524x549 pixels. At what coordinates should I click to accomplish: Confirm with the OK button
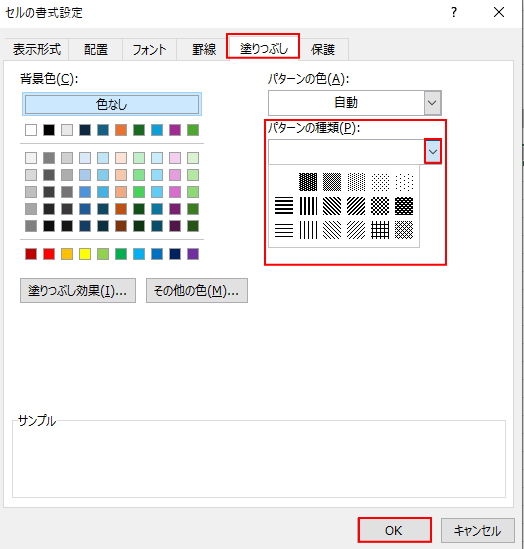click(394, 530)
